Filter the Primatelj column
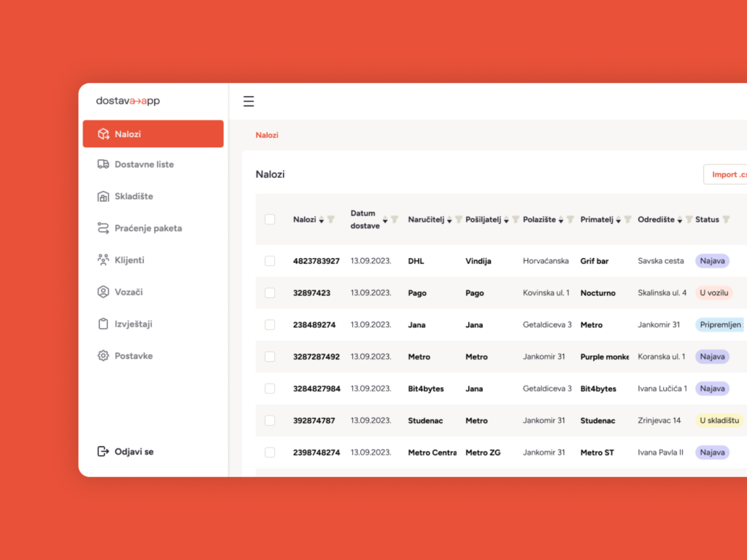 (x=627, y=219)
